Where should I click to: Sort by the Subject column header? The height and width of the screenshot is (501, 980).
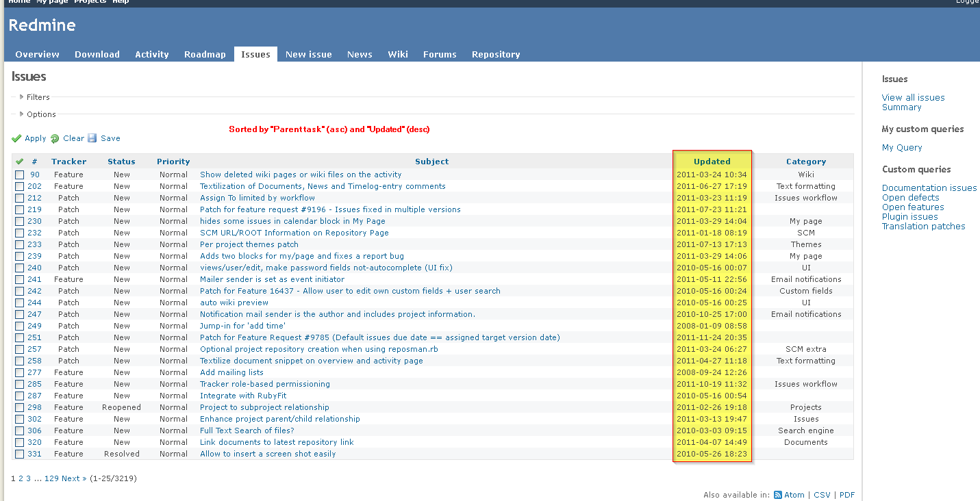tap(431, 162)
